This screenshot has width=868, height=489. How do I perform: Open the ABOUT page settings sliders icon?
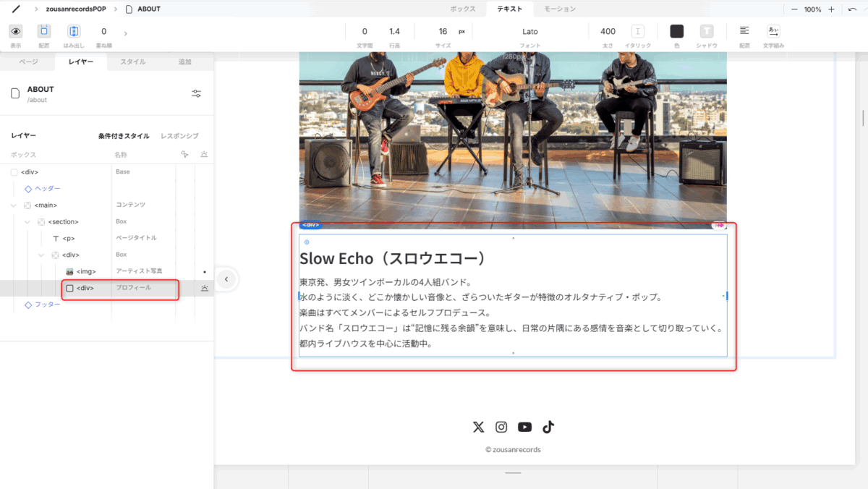click(x=197, y=94)
